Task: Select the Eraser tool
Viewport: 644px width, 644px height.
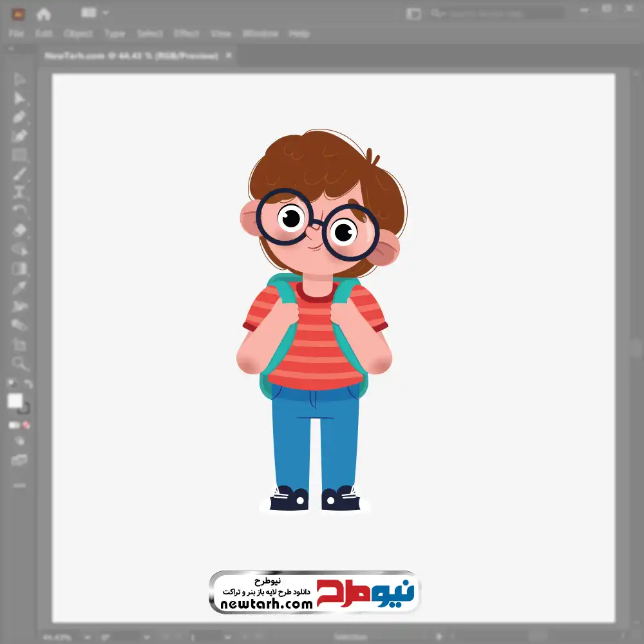Action: pos(19,230)
